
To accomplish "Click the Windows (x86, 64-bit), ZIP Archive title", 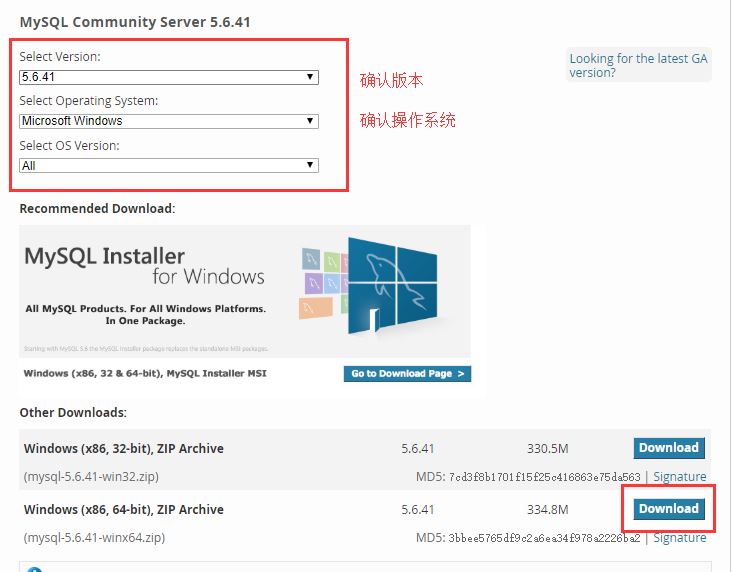I will click(x=123, y=509).
